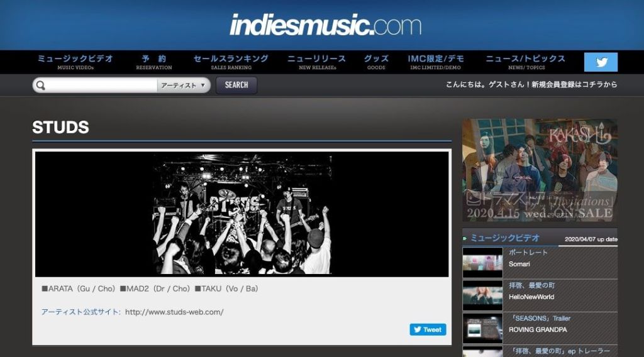
Task: Select the ニューリリース New Releases menu
Action: [x=317, y=62]
